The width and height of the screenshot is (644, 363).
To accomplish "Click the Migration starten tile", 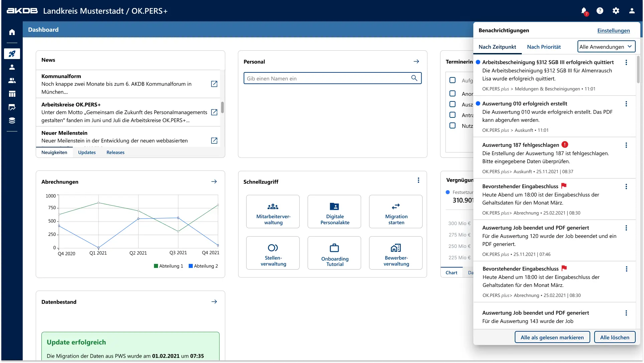I will 396,212.
